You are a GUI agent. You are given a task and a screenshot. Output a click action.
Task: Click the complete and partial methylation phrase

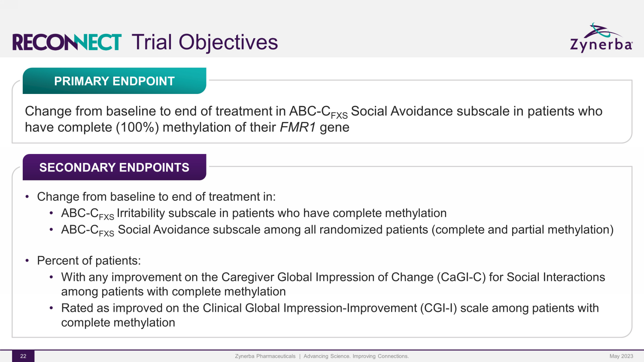tap(522, 229)
